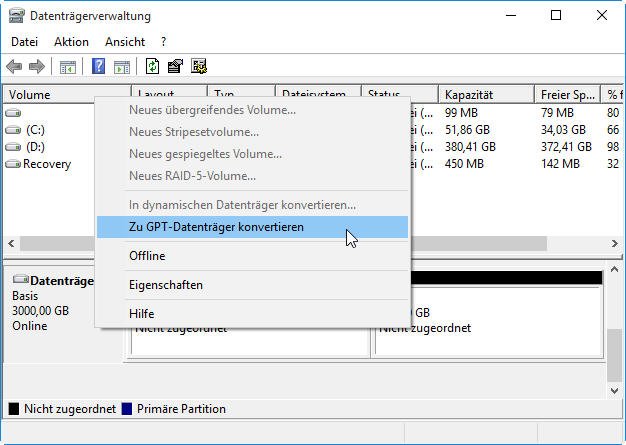Image resolution: width=626 pixels, height=445 pixels.
Task: Select the (C:) volume row
Action: [x=48, y=130]
